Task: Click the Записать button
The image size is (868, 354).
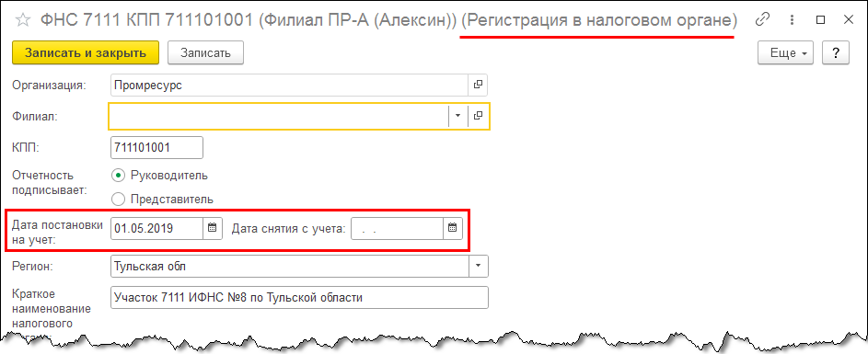Action: [x=205, y=53]
